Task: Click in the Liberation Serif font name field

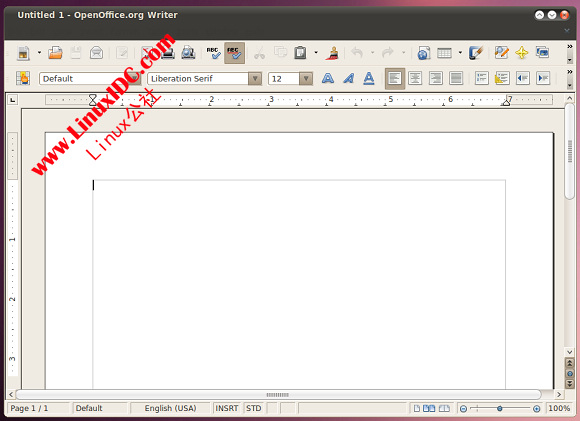Action: pyautogui.click(x=198, y=78)
